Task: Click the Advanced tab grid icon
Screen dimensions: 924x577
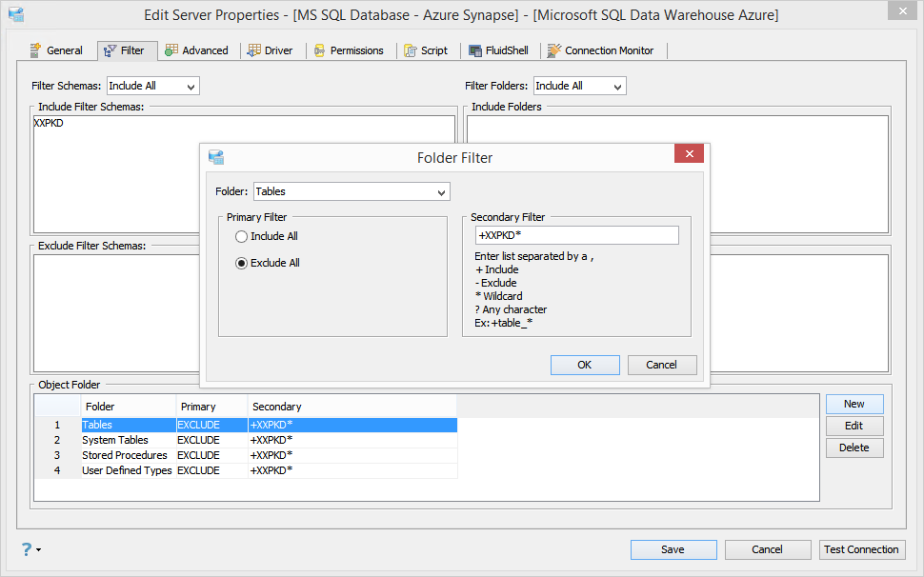Action: coord(171,50)
